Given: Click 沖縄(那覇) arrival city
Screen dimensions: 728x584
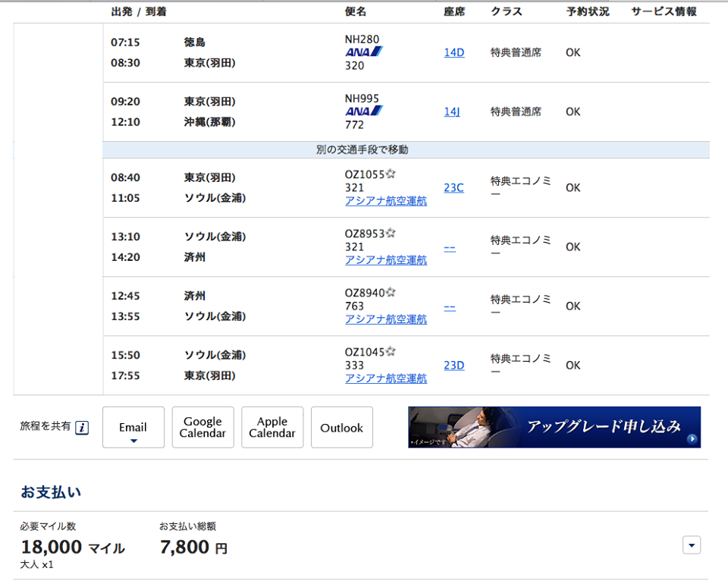Looking at the screenshot, I should (x=210, y=122).
